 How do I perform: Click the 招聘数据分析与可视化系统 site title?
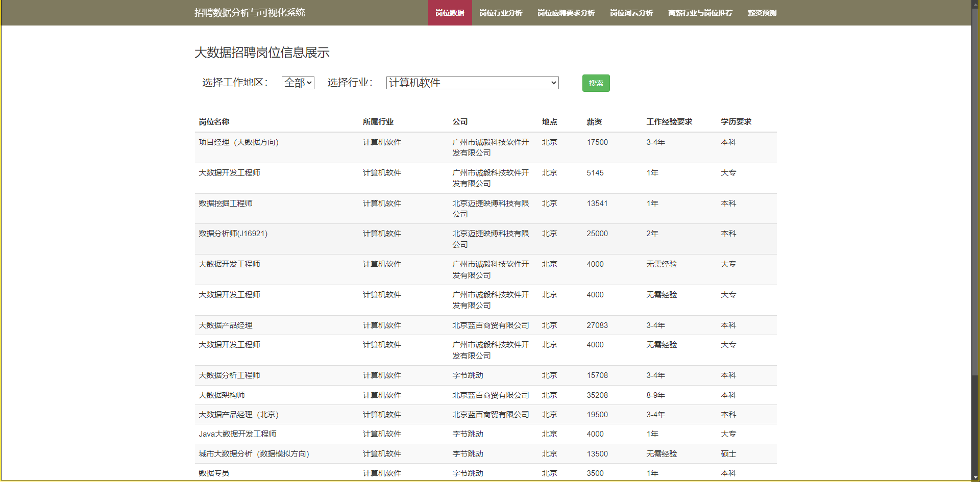coord(250,13)
